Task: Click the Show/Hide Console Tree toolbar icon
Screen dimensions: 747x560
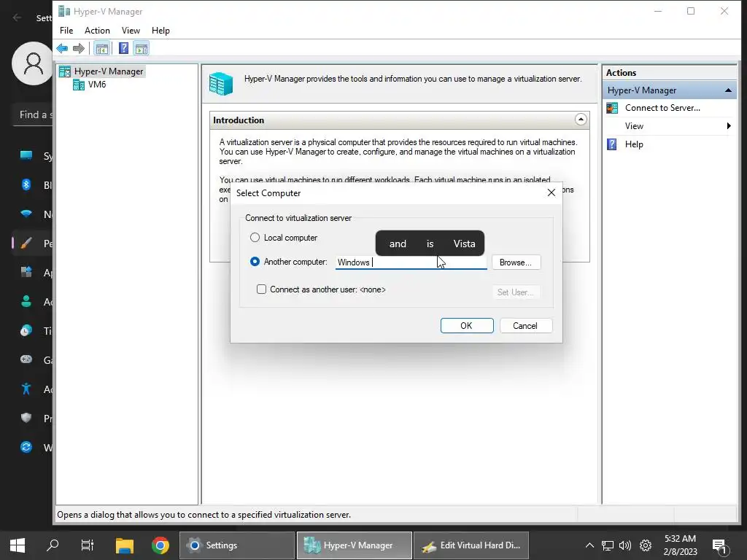Action: tap(102, 48)
